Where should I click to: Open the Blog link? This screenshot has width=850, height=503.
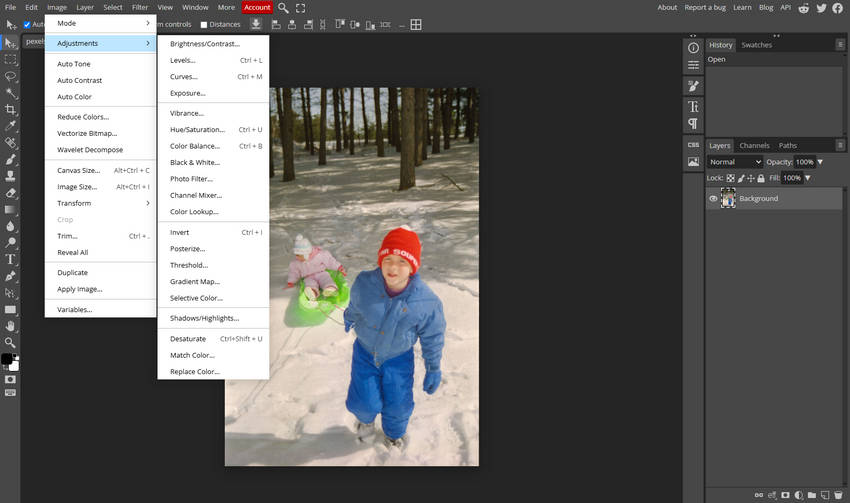(766, 8)
